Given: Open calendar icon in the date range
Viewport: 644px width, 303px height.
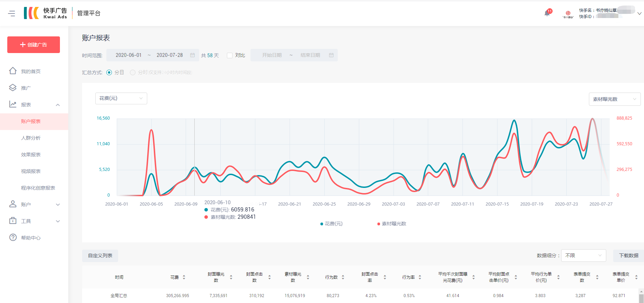Looking at the screenshot, I should click(x=193, y=55).
